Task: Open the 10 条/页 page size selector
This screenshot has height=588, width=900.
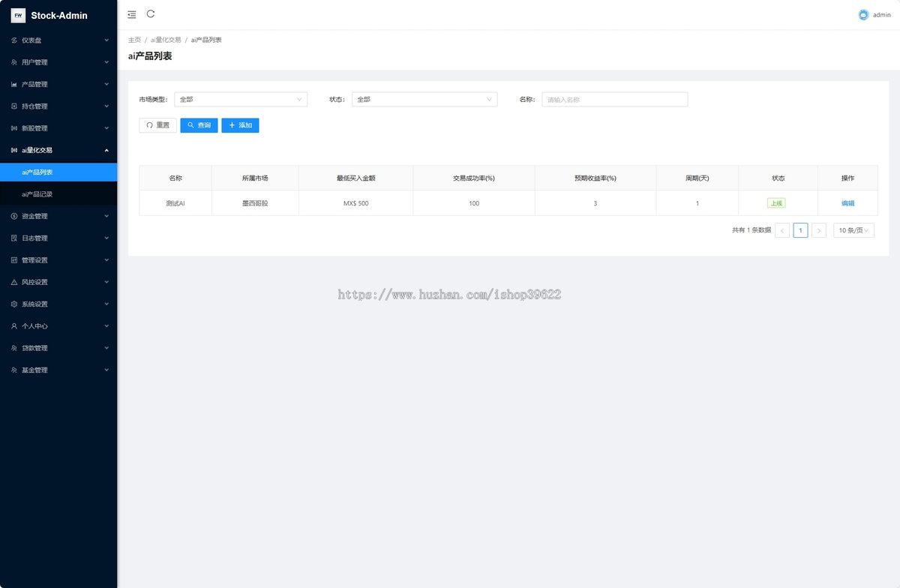Action: point(853,230)
